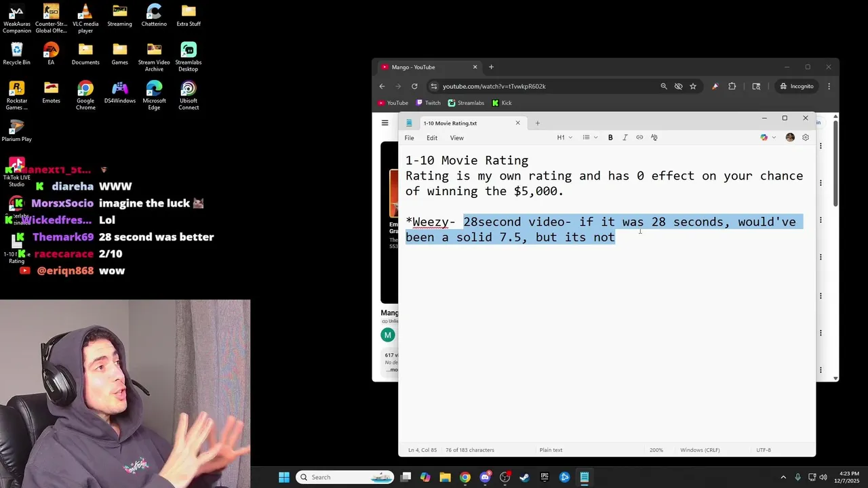The height and width of the screenshot is (488, 868).
Task: Click the 200% zoom level in status bar
Action: pos(656,450)
